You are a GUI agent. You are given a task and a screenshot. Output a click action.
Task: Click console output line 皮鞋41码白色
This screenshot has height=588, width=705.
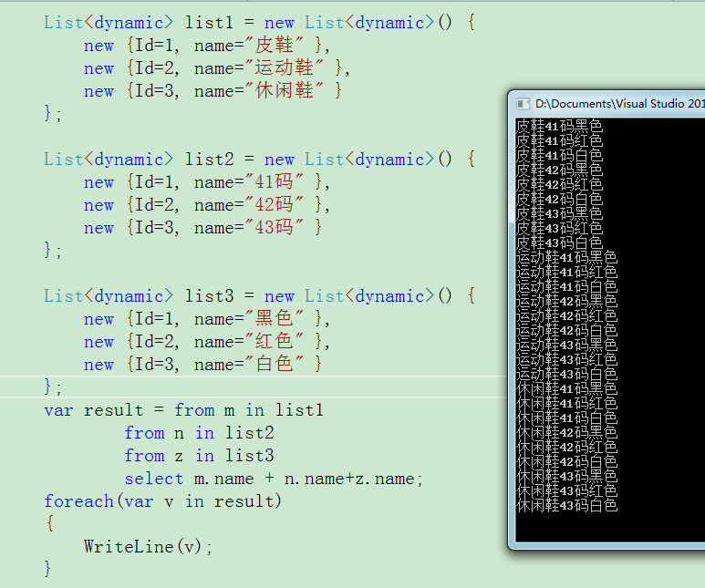click(x=559, y=156)
